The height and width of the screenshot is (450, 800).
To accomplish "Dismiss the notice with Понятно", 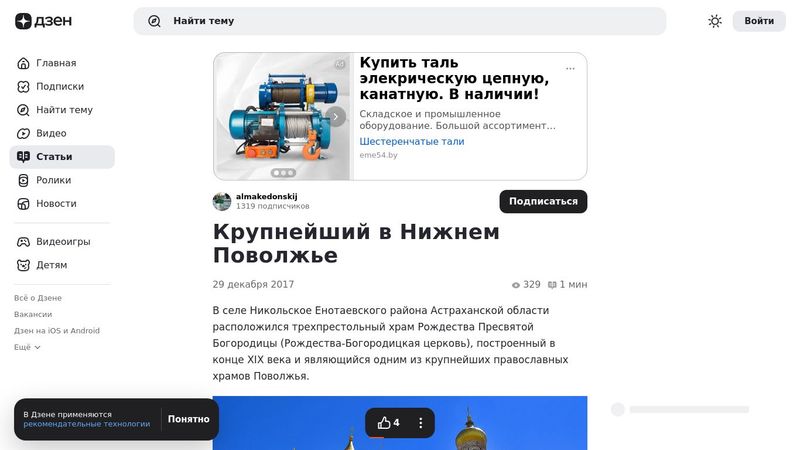I will (x=188, y=419).
